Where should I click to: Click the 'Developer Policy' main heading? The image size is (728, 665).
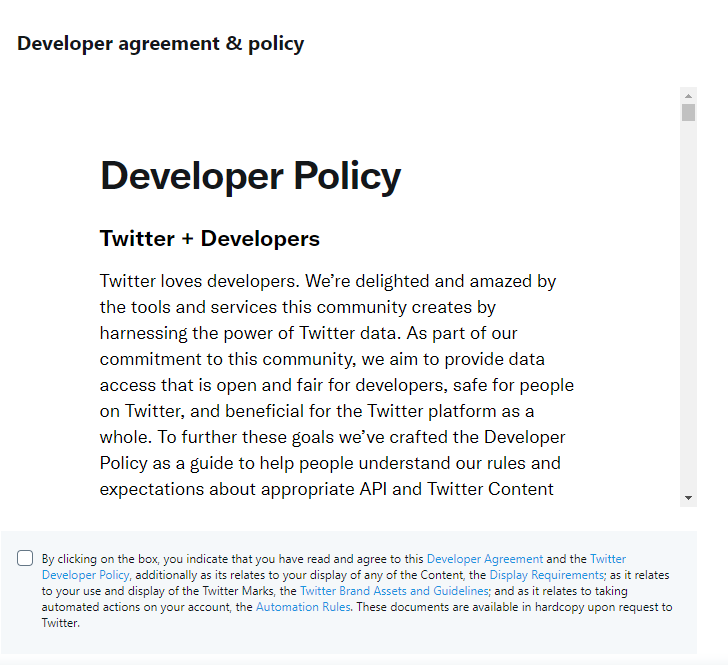250,176
